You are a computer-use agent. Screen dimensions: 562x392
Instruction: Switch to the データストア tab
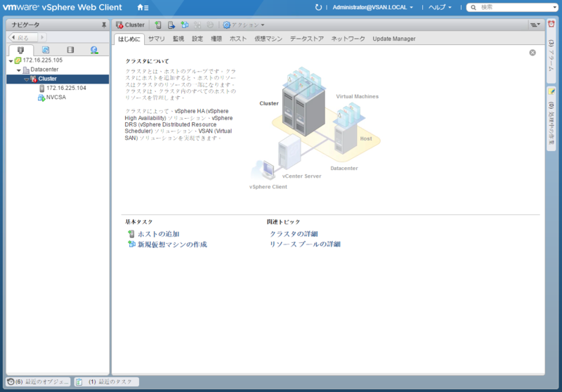pyautogui.click(x=307, y=39)
